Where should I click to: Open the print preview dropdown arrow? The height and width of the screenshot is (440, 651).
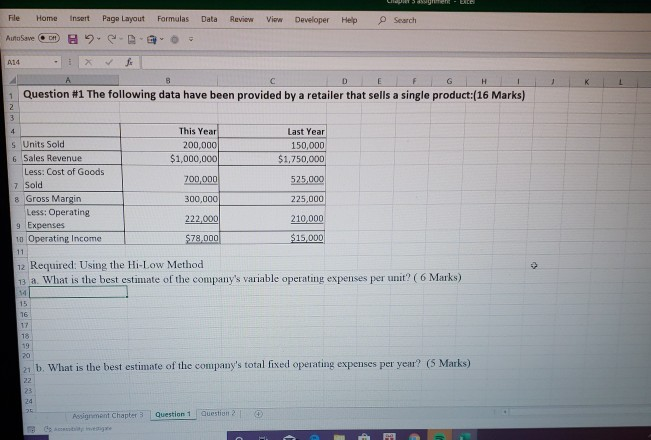point(162,39)
